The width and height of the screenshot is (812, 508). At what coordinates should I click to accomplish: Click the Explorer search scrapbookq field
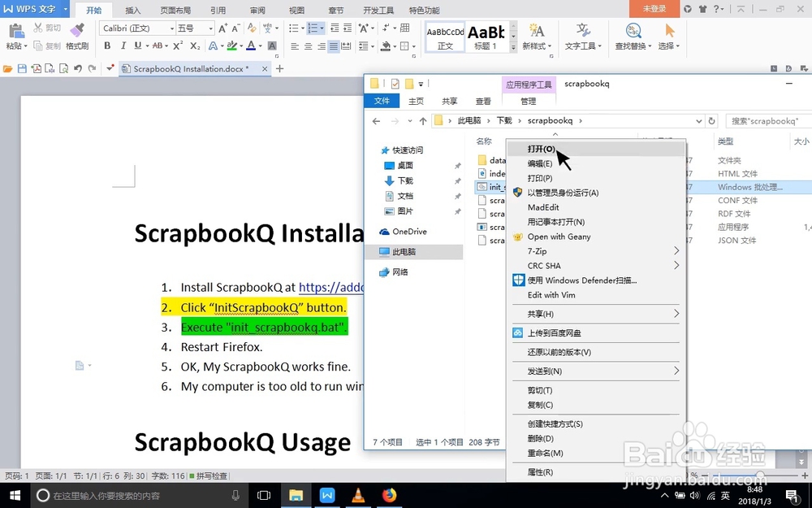(768, 121)
